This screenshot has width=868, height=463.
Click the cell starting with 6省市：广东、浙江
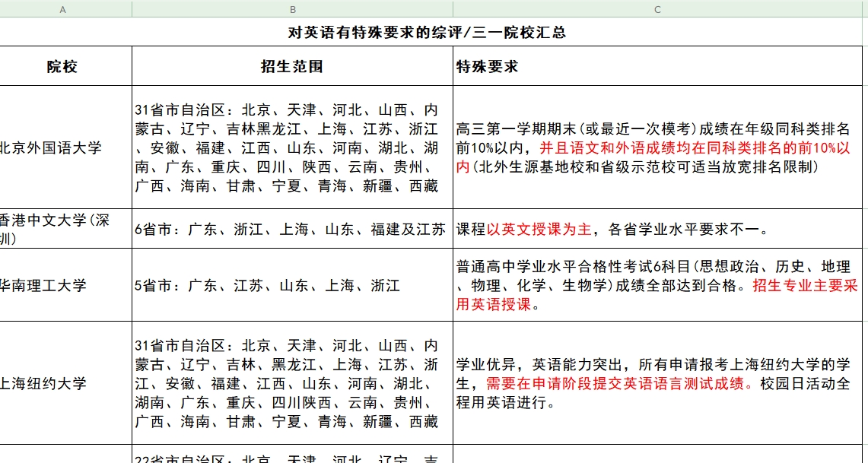[x=291, y=226]
